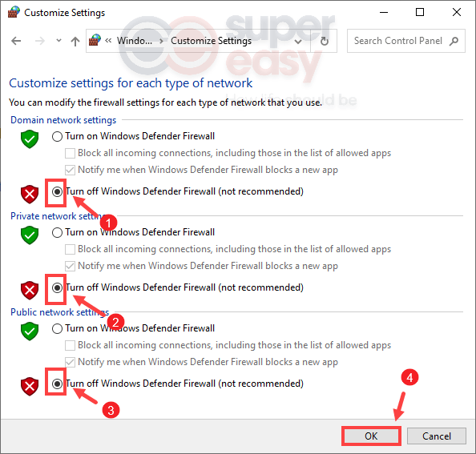Click the Domain network settings heading
476x454 pixels.
click(x=63, y=120)
